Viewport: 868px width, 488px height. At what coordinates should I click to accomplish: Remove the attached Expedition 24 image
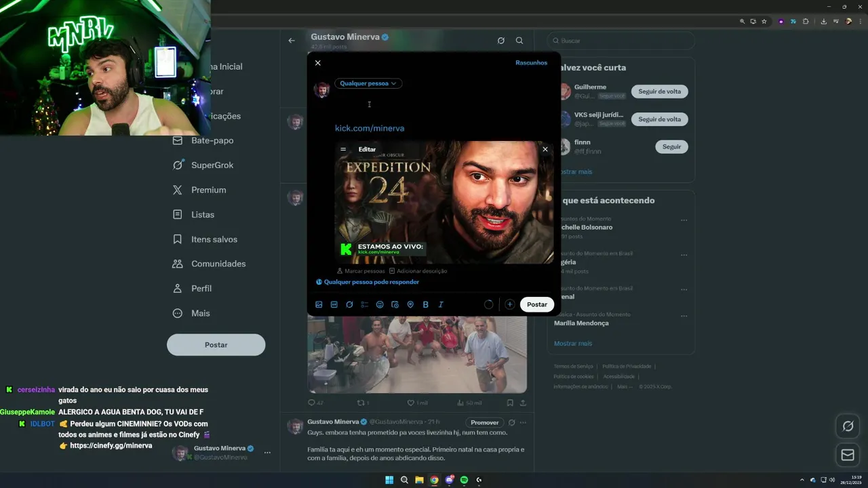click(x=545, y=149)
